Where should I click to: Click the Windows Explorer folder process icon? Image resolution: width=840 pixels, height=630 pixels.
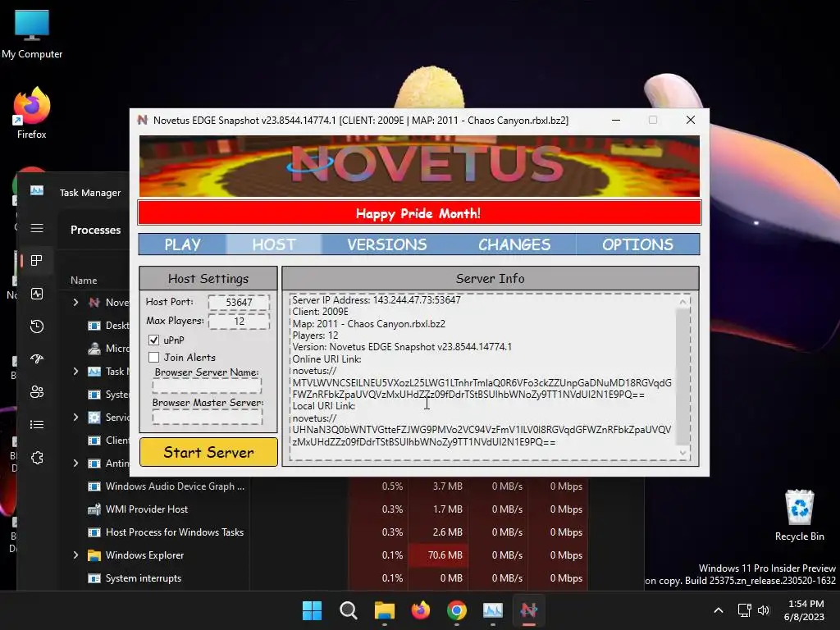tap(94, 555)
